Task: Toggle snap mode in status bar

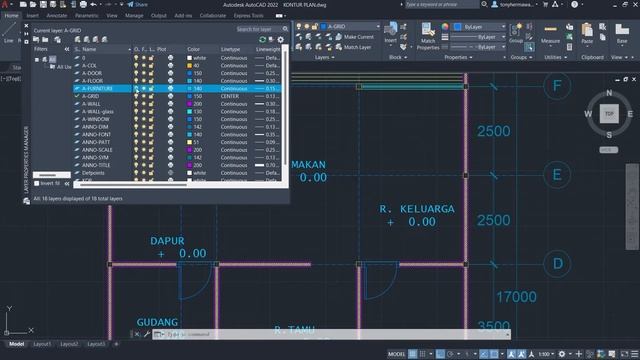Action: point(422,354)
